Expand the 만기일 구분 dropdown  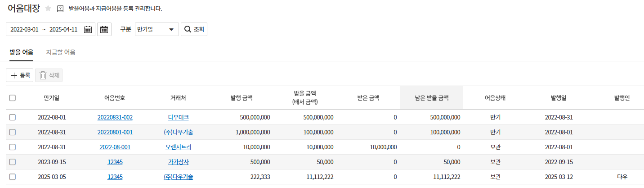tap(157, 30)
